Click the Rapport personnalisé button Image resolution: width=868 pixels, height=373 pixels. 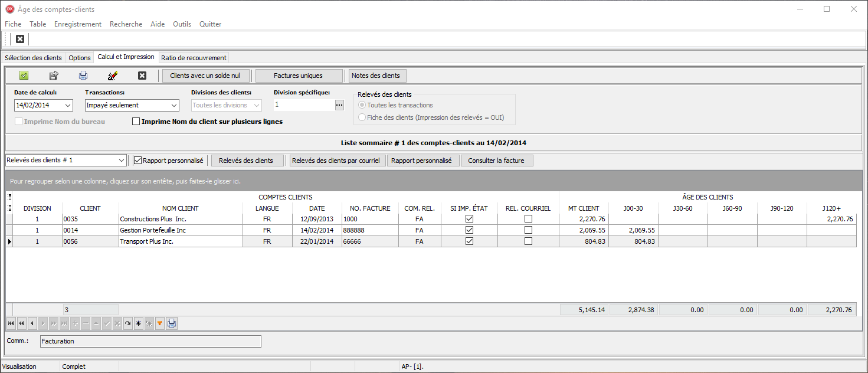pos(423,161)
